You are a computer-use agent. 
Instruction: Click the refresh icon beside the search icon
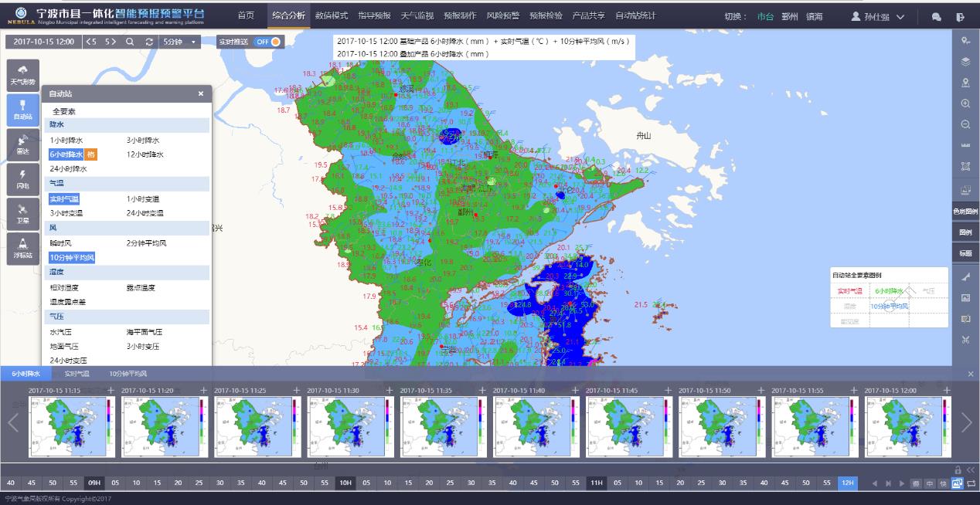[x=149, y=42]
